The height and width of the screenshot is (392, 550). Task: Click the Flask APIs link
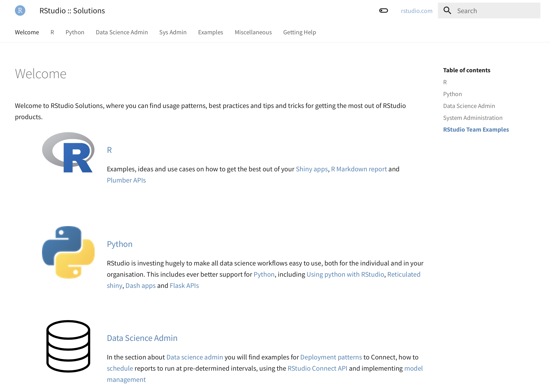coord(184,286)
